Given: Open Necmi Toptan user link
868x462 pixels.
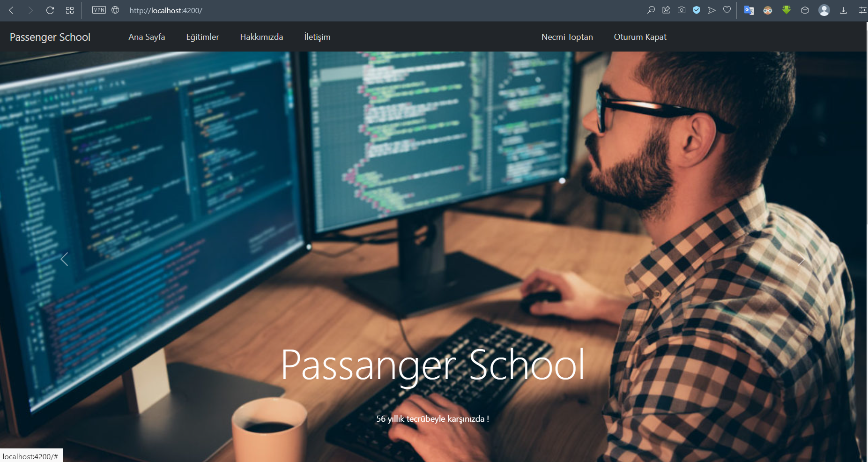Looking at the screenshot, I should 567,37.
